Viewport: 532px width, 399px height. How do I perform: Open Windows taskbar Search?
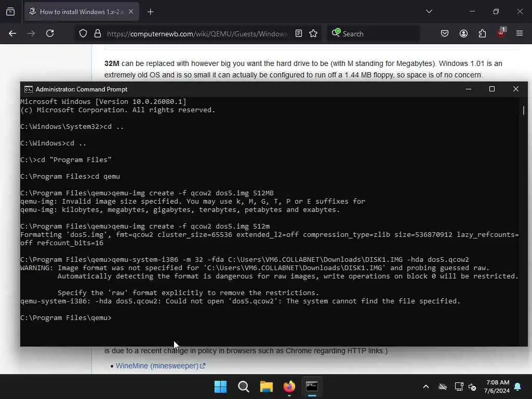(x=243, y=387)
